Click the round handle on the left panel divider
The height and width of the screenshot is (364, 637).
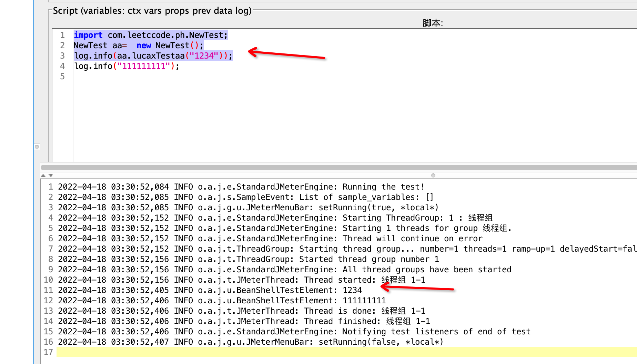coord(37,147)
